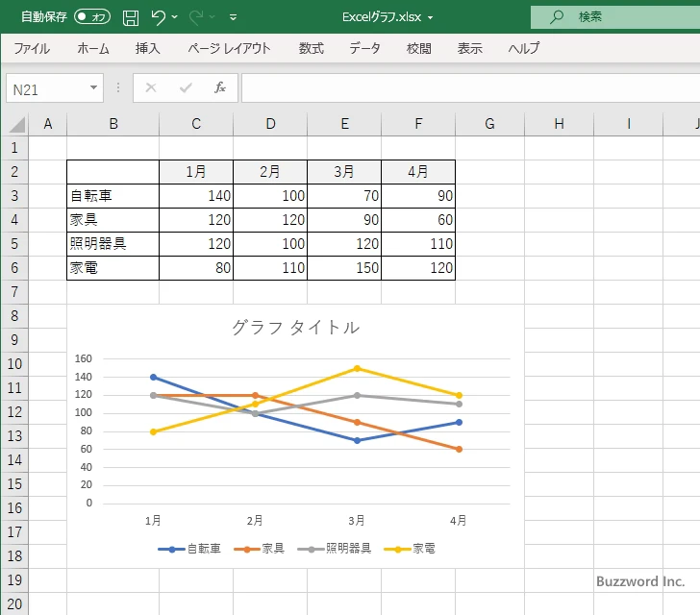Click the chart title グラフ タイトル

click(x=295, y=328)
